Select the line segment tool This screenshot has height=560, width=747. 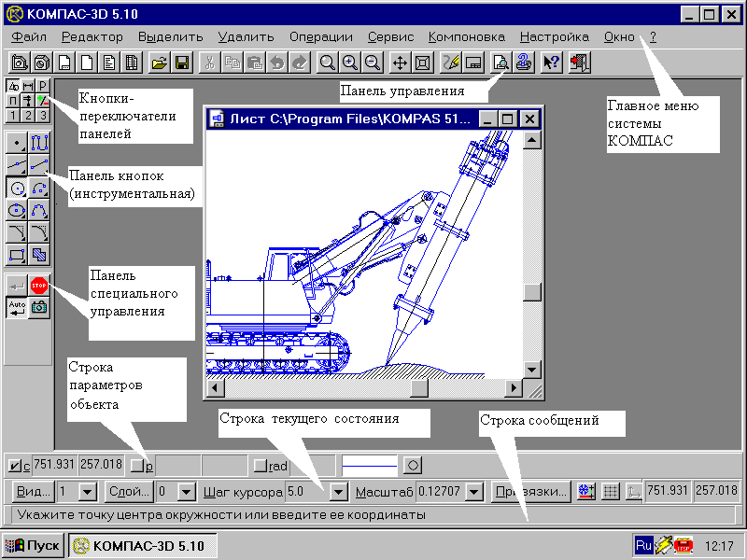click(39, 165)
